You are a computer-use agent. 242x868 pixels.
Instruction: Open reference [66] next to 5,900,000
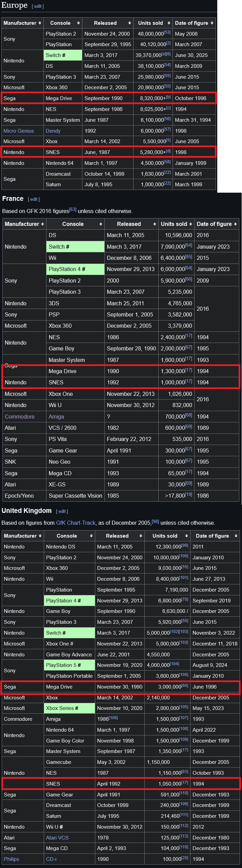(188, 279)
